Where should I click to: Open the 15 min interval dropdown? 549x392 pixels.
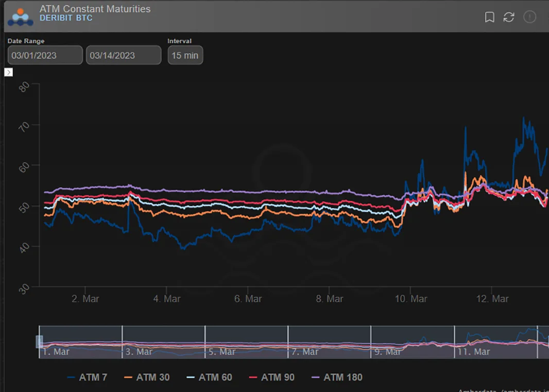[x=185, y=55]
